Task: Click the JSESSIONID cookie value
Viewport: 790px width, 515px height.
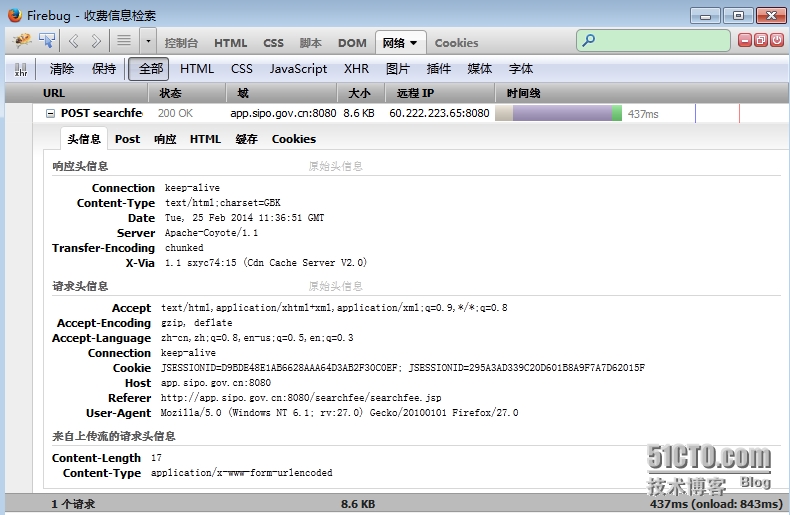Action: click(403, 368)
